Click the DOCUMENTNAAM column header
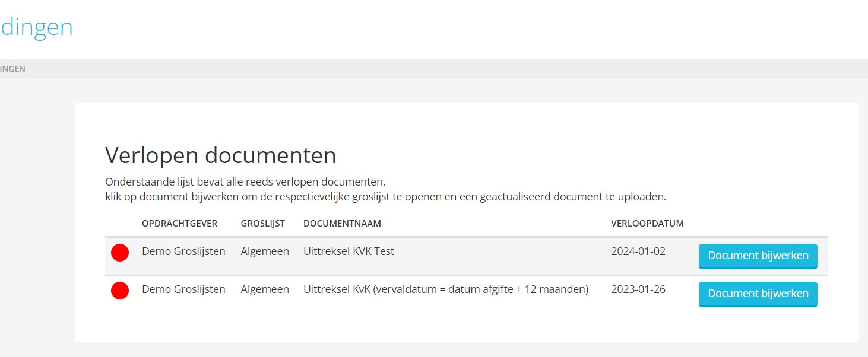The width and height of the screenshot is (868, 357). click(x=342, y=224)
